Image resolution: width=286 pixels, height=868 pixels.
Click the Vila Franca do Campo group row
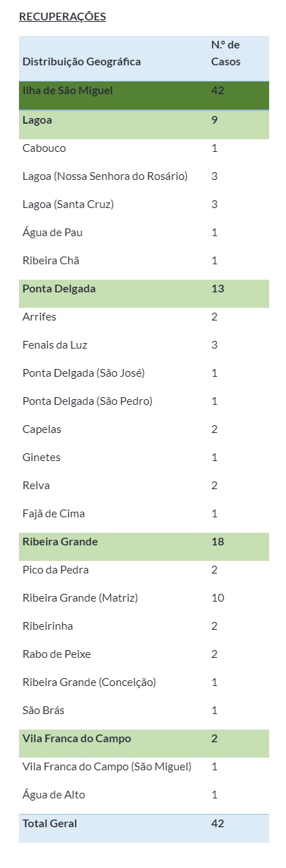coord(144,743)
